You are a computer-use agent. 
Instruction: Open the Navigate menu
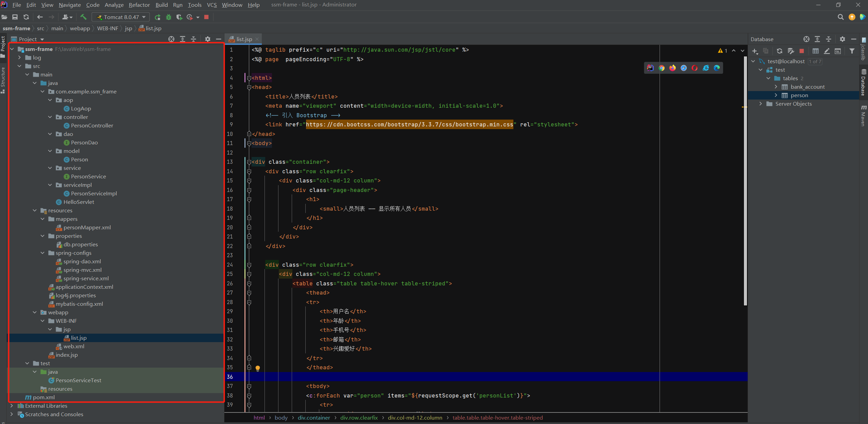point(70,5)
